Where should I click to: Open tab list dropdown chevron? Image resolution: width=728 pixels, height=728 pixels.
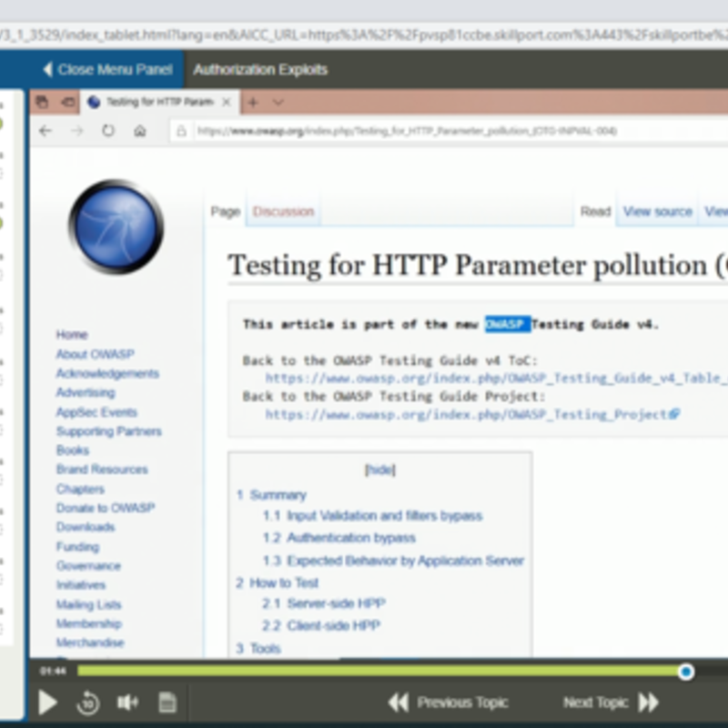278,102
